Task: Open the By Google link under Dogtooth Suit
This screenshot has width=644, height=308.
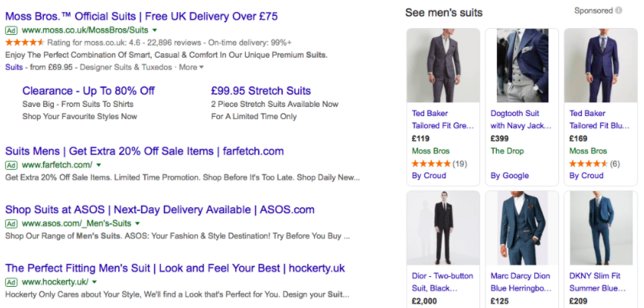Action: click(x=510, y=176)
